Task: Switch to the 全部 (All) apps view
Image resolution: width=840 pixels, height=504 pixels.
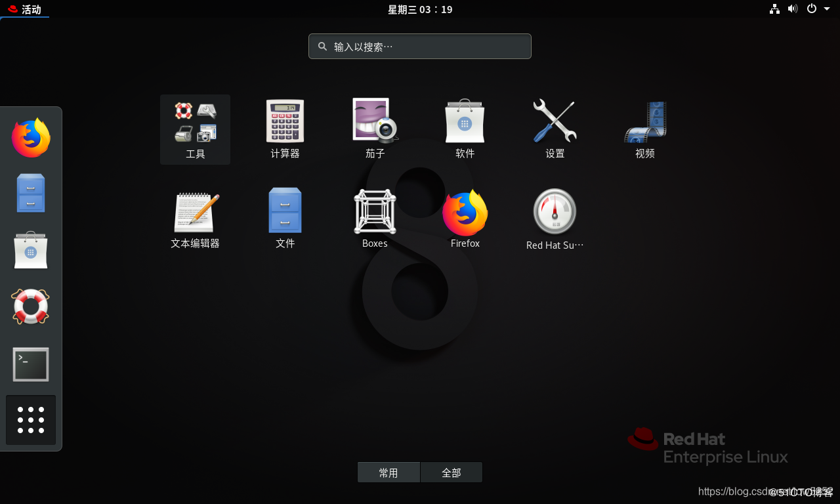Action: (451, 472)
